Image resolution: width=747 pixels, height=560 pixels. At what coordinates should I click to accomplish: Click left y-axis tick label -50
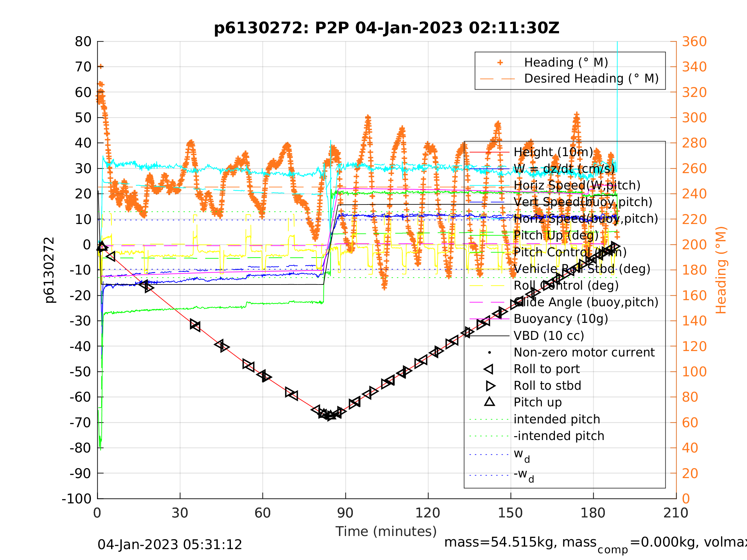(x=80, y=372)
